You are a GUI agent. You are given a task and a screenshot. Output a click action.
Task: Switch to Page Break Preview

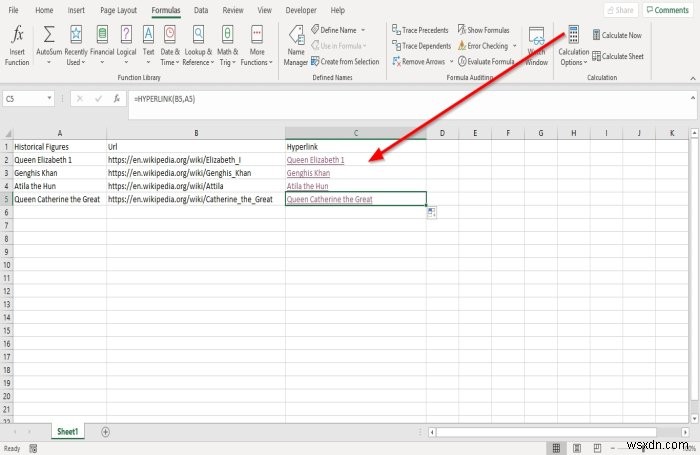click(x=597, y=448)
